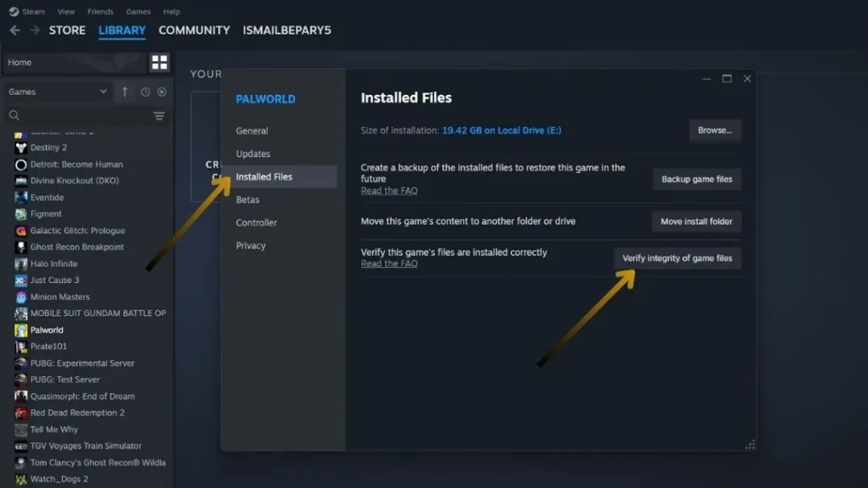This screenshot has height=488, width=868.
Task: Maximize the Palworld properties dialog
Action: tap(726, 79)
